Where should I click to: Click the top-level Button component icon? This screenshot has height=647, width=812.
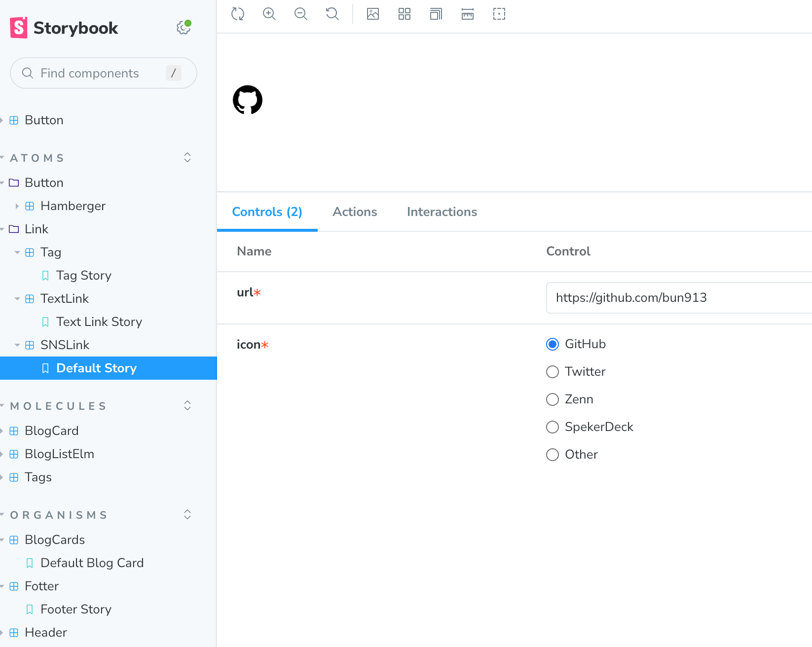click(x=14, y=120)
